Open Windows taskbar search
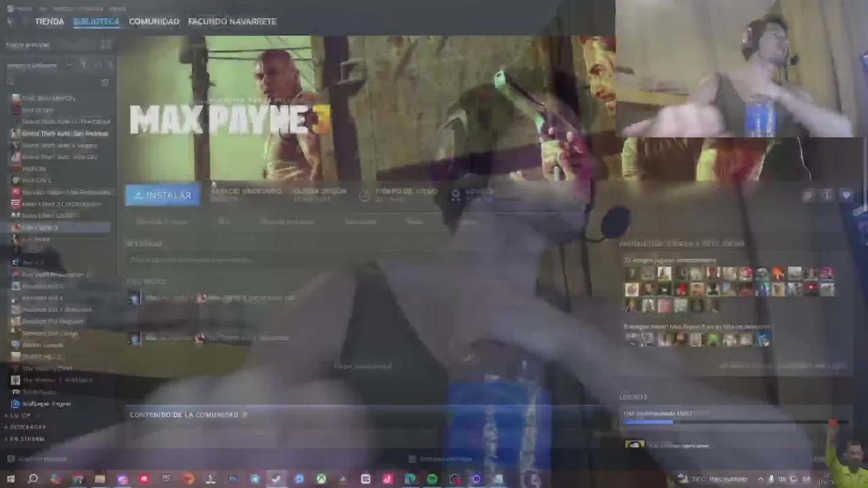 (x=33, y=479)
